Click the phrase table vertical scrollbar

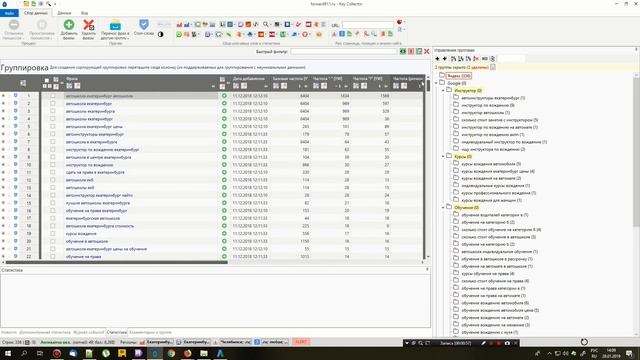(x=428, y=85)
